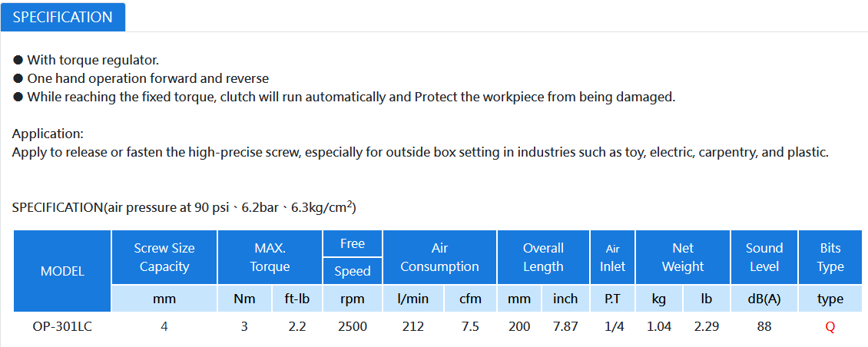Viewport: 868px width, 347px height.
Task: Select the ft-lb unit subheader
Action: (297, 299)
